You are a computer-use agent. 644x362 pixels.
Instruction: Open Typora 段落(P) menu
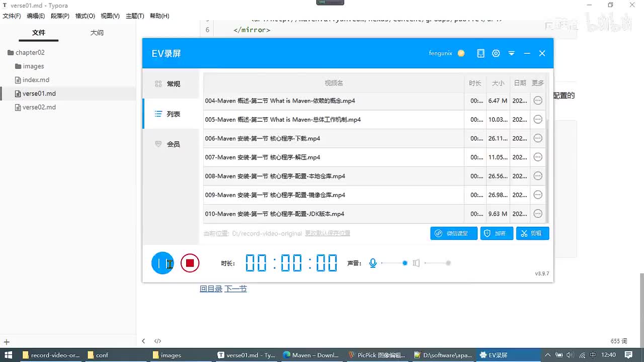[60, 16]
